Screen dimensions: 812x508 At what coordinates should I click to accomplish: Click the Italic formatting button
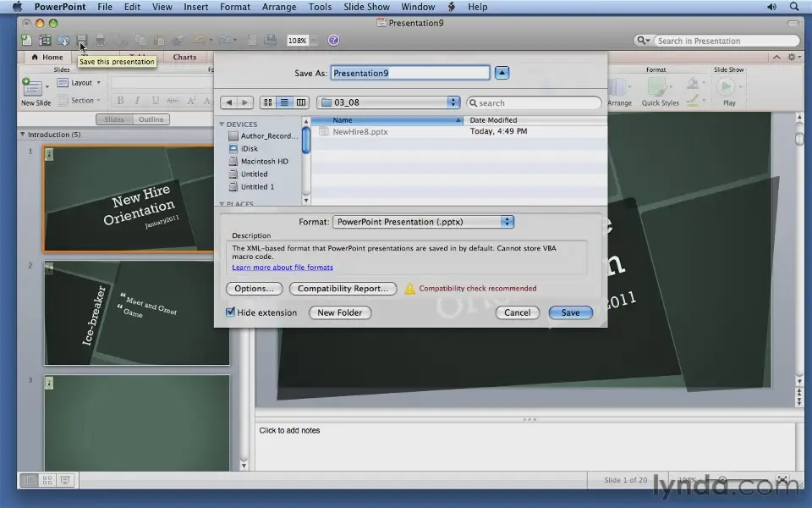137,101
